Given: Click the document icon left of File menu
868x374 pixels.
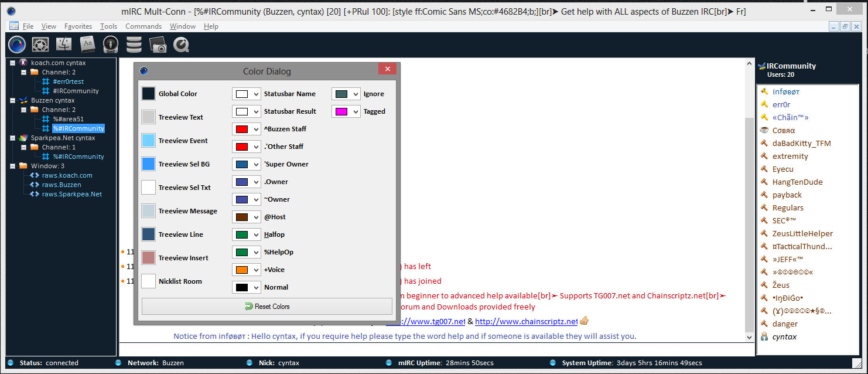Looking at the screenshot, I should pyautogui.click(x=14, y=26).
